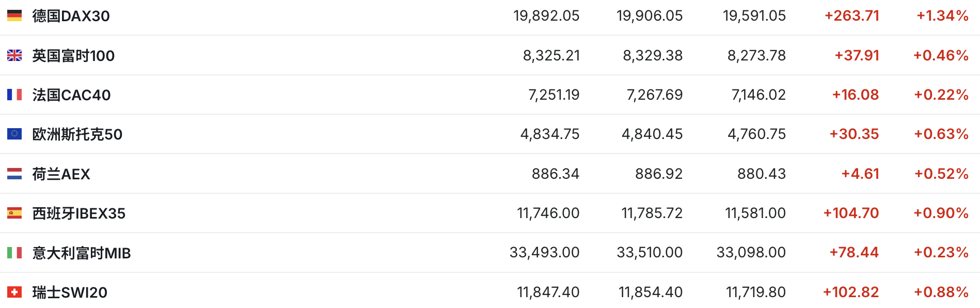The image size is (980, 308).
Task: Click the Netherlands flag icon
Action: [14, 174]
